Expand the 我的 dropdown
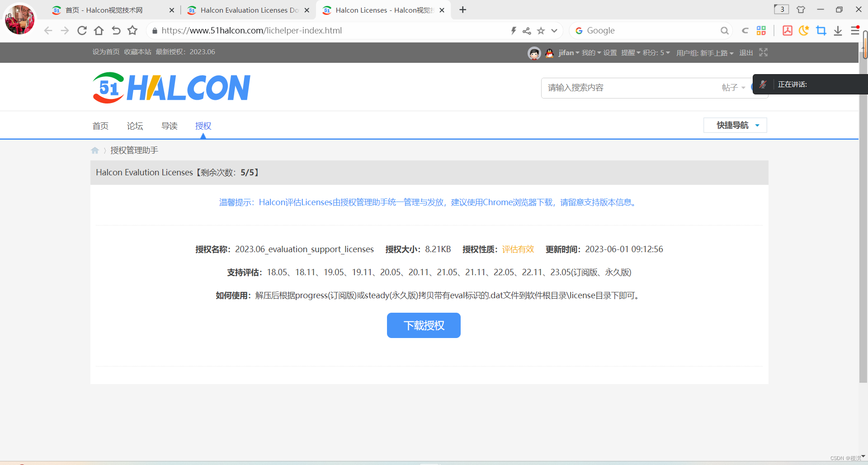Screen dimensions: 868x465 pyautogui.click(x=591, y=53)
